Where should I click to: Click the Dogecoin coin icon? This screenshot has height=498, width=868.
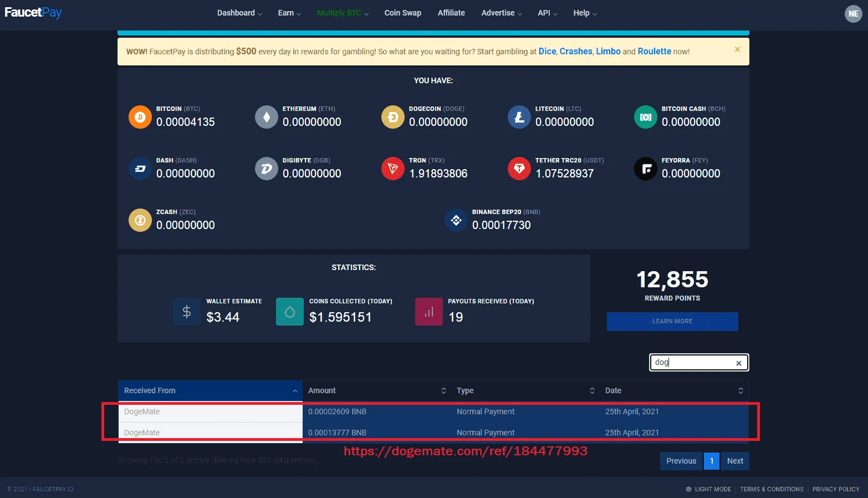[393, 117]
